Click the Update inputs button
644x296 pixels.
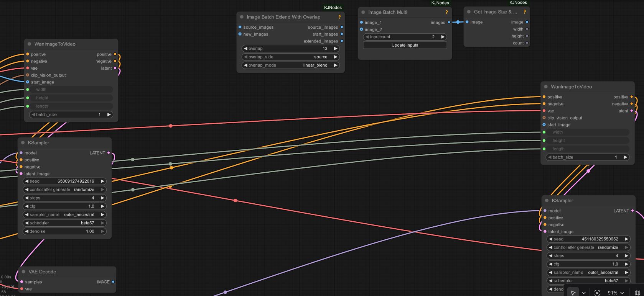[x=405, y=45]
